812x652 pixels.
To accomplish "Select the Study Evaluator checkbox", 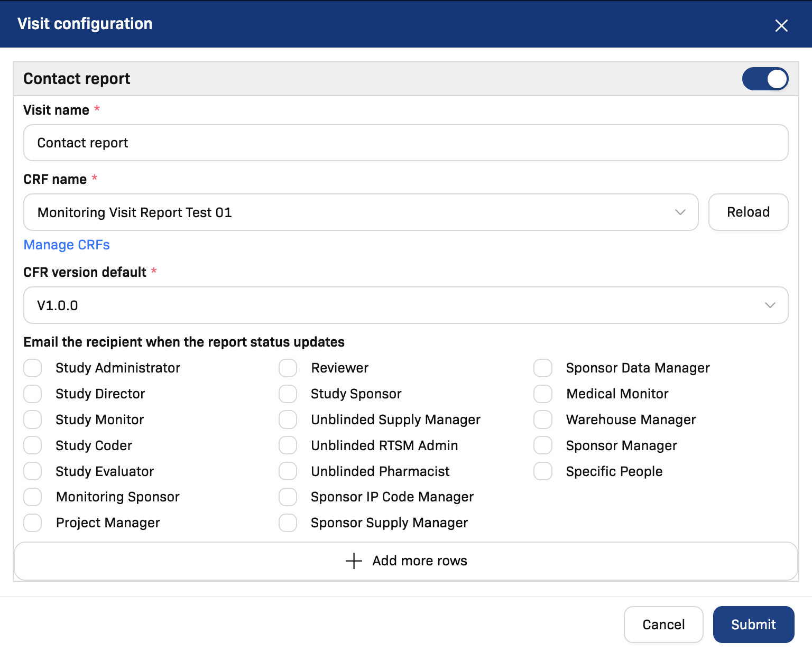I will click(33, 471).
